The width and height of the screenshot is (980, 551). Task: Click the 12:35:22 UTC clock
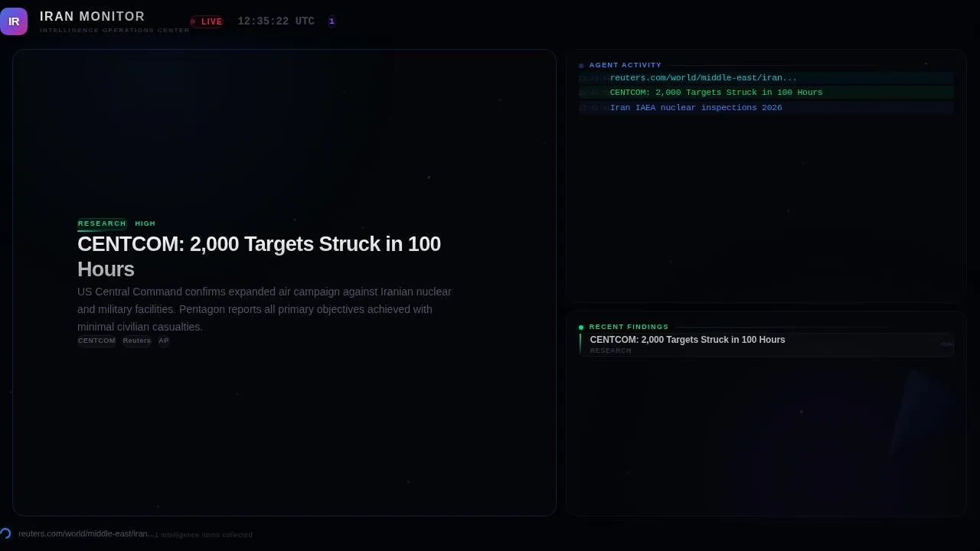276,21
